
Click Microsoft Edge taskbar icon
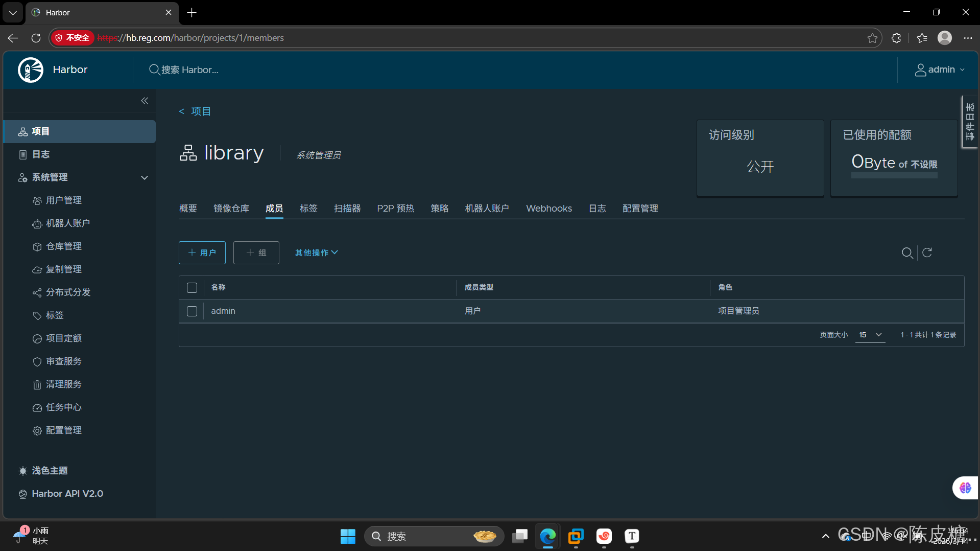click(548, 536)
